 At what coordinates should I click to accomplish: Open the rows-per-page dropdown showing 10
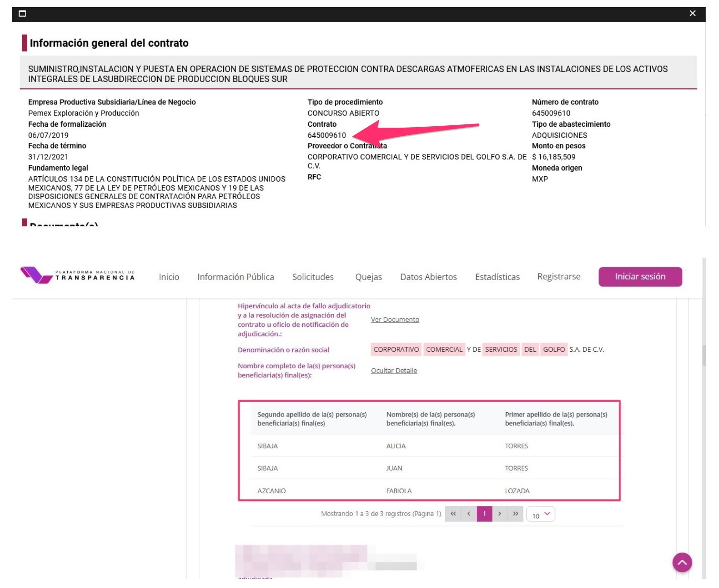click(541, 514)
